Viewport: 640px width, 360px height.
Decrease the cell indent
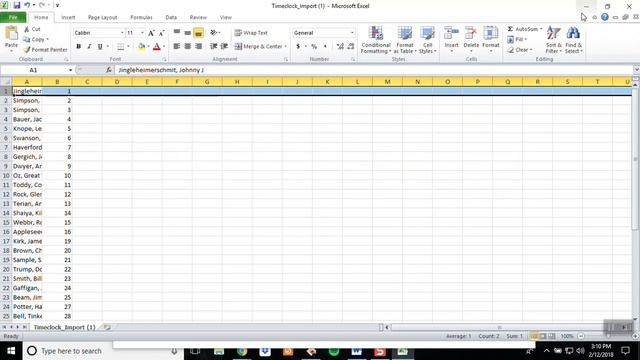(x=213, y=47)
